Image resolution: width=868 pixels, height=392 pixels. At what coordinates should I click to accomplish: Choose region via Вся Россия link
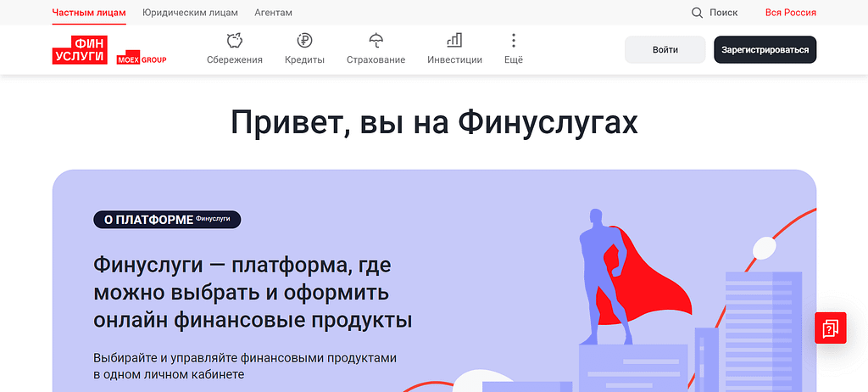(791, 13)
